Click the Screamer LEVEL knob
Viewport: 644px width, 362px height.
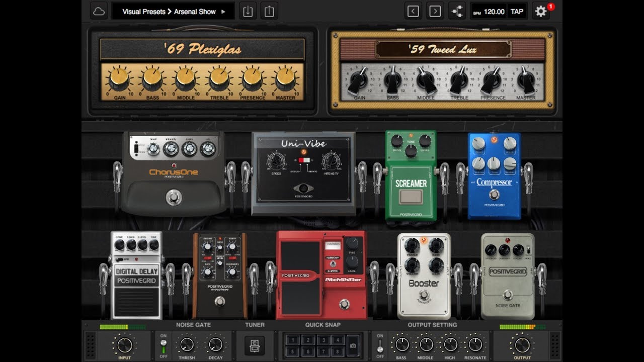425,141
